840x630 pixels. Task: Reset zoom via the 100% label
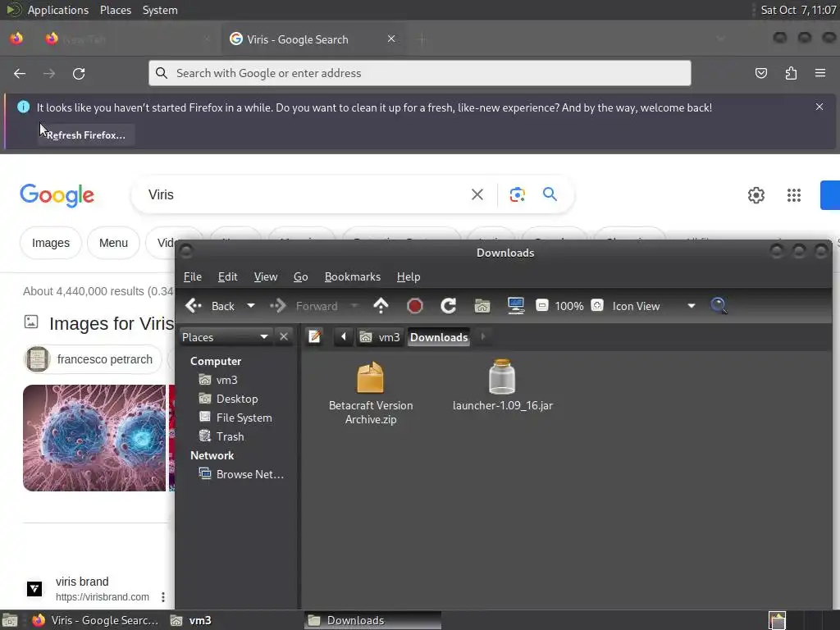pos(569,306)
